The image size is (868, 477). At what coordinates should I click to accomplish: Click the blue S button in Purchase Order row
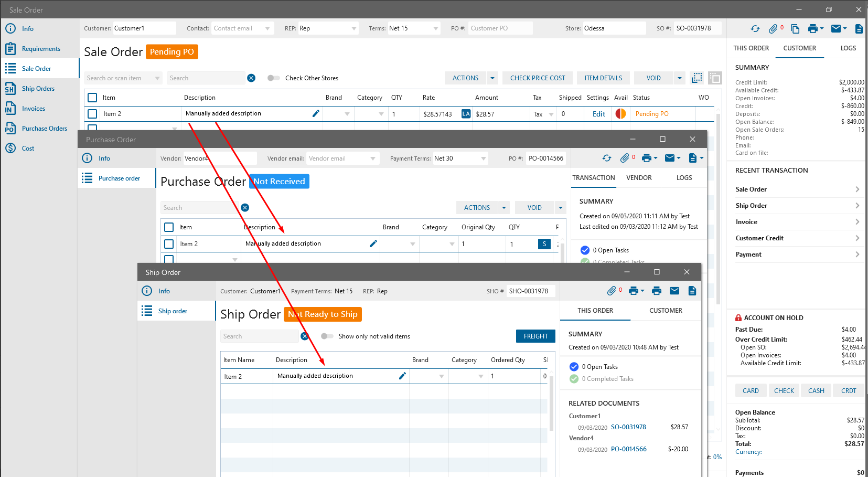[x=544, y=243]
